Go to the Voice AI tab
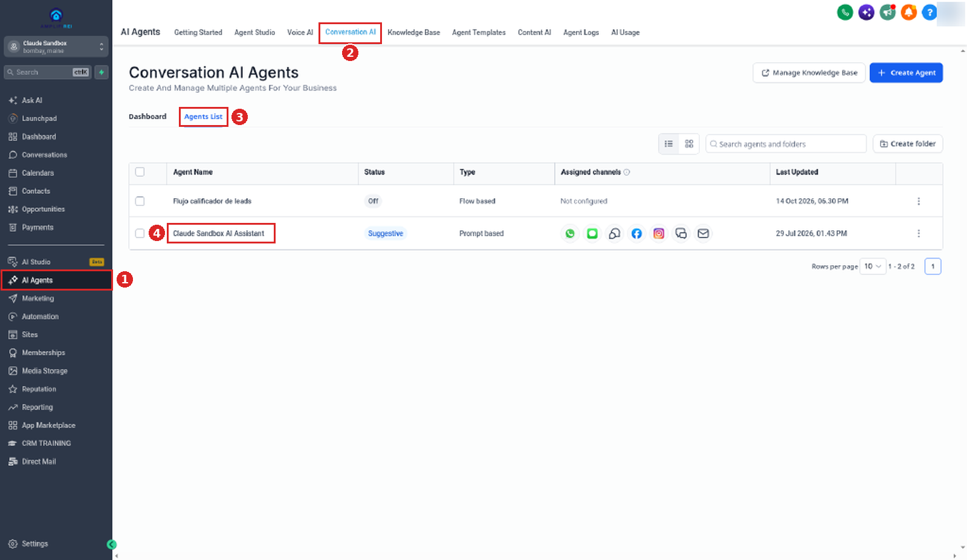The width and height of the screenshot is (967, 560). [300, 33]
